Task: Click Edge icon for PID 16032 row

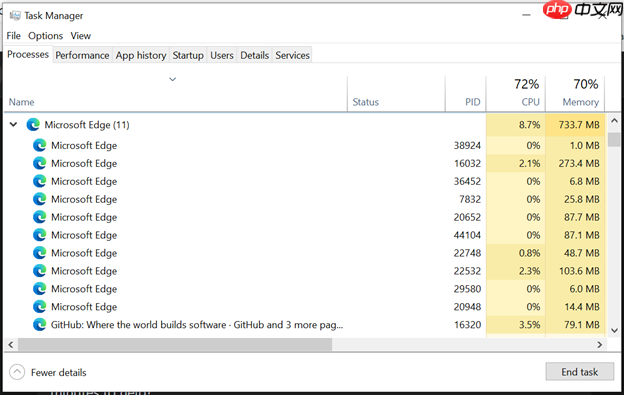Action: pyautogui.click(x=39, y=163)
